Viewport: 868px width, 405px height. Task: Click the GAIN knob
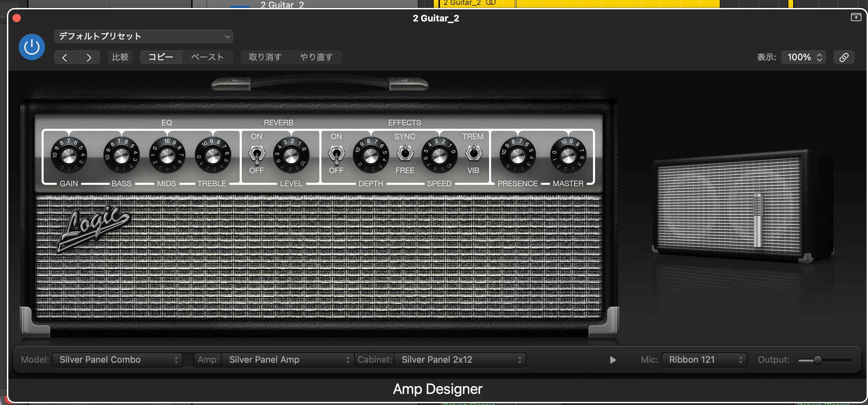[69, 155]
